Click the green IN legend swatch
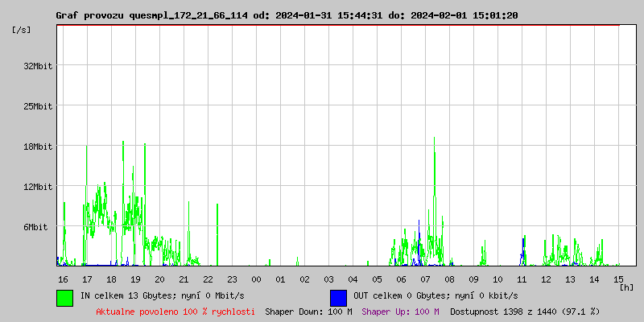This screenshot has width=644, height=322. coord(64,297)
